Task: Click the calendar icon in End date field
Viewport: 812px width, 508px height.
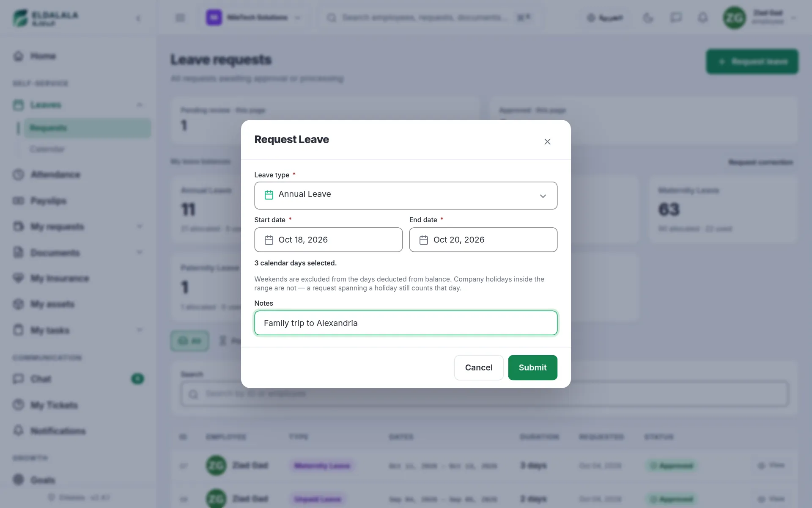Action: pos(423,240)
